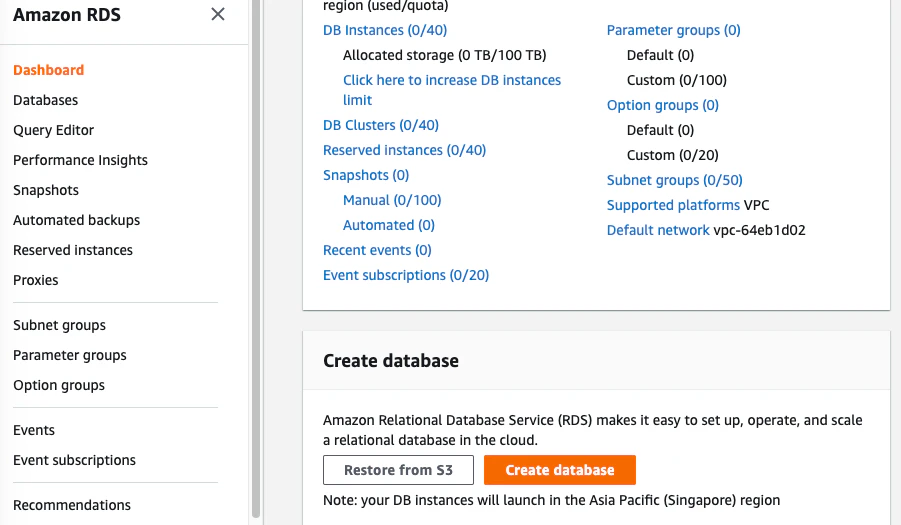Open Supported platforms link

coord(673,205)
